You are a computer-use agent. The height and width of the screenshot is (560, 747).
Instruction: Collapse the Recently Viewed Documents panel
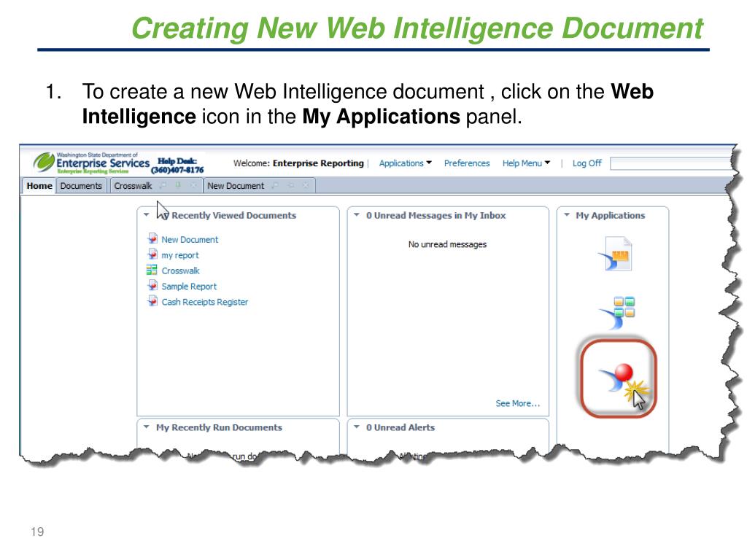tap(146, 215)
